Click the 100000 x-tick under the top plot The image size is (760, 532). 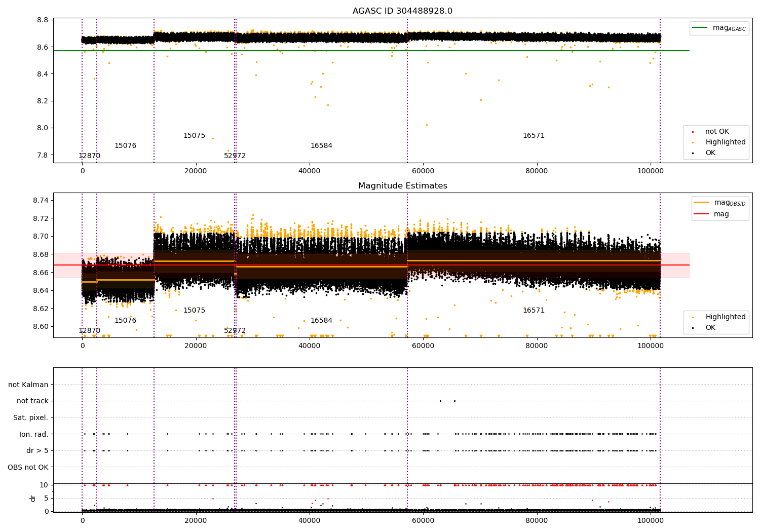tap(650, 171)
